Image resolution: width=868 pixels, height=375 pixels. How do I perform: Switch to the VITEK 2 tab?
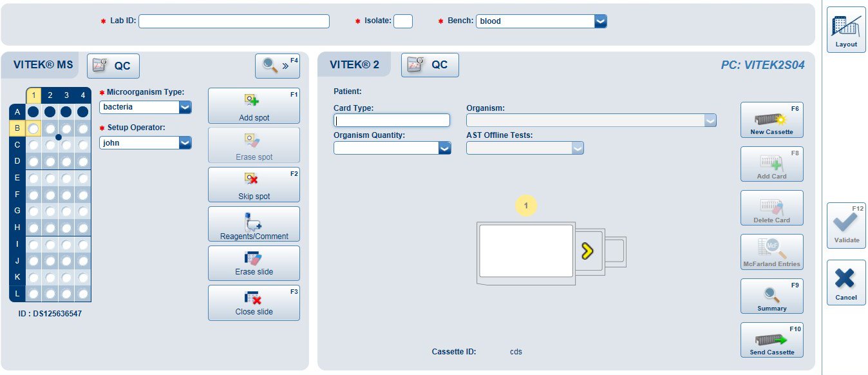(x=355, y=65)
